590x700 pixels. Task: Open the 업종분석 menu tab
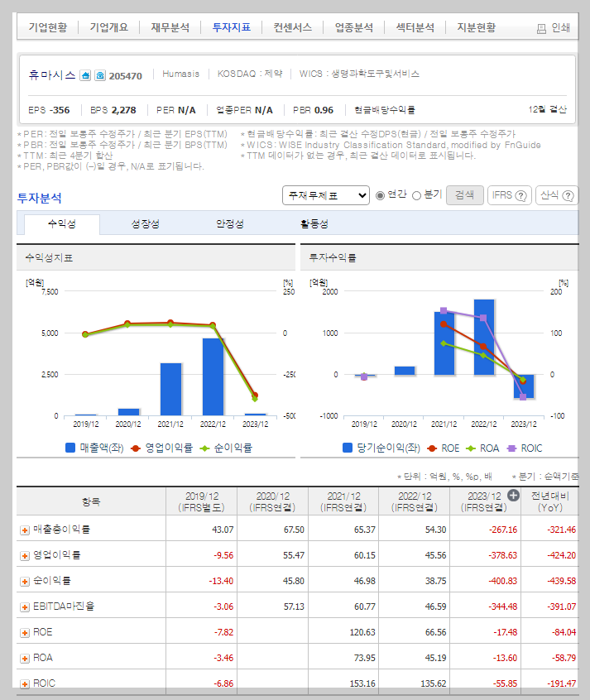[353, 27]
